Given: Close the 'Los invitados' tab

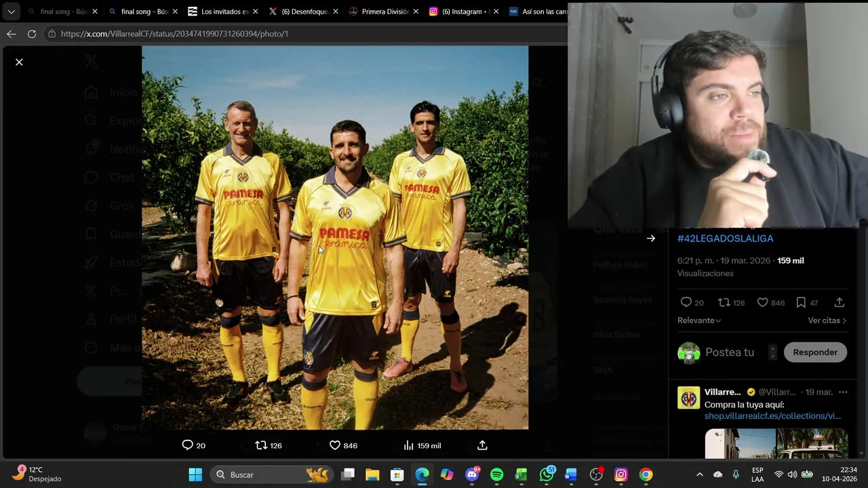Looking at the screenshot, I should pos(255,12).
